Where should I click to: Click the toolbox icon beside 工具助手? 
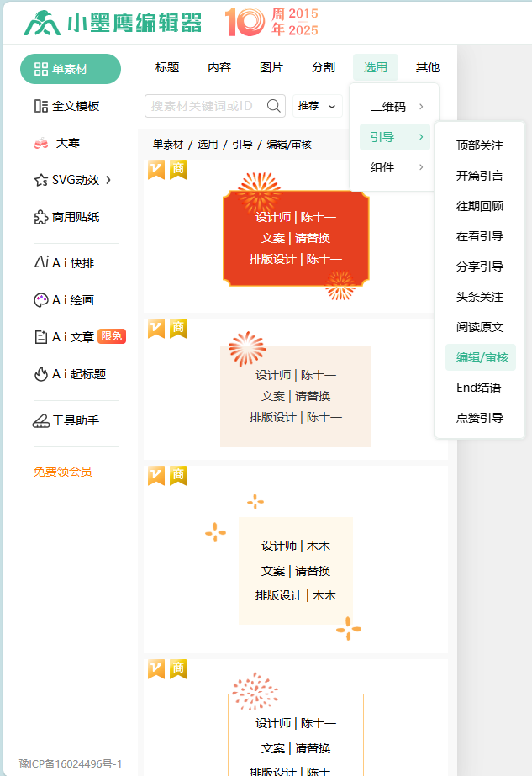point(41,420)
